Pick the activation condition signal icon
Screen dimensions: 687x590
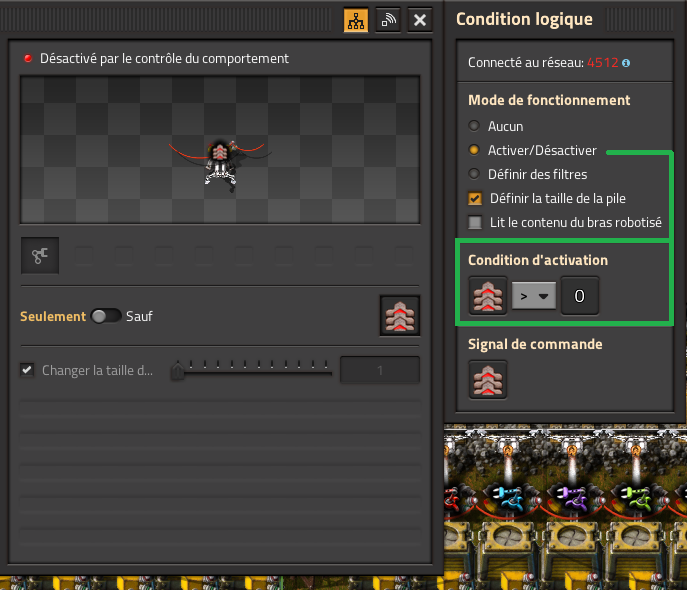click(x=488, y=296)
